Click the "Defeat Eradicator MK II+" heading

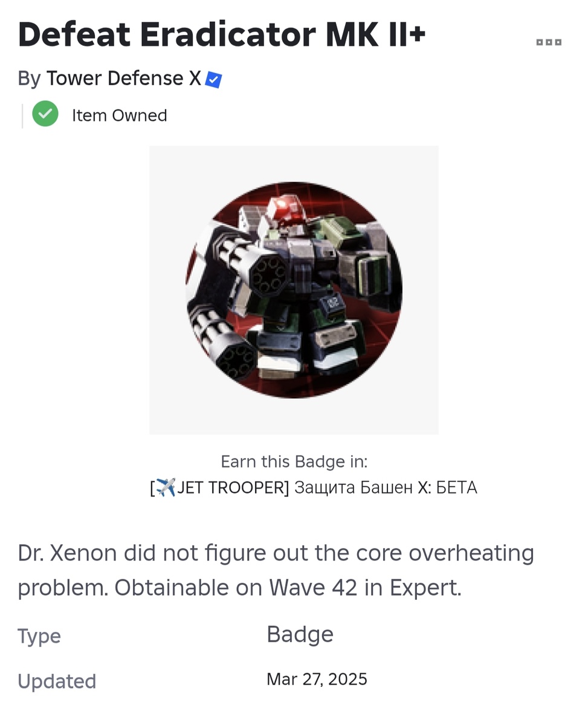[222, 35]
